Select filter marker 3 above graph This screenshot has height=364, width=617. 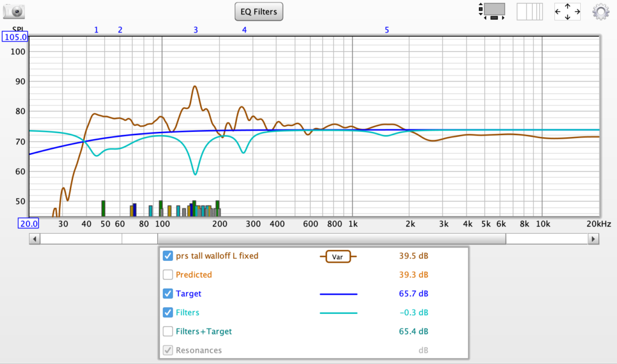[x=195, y=30]
